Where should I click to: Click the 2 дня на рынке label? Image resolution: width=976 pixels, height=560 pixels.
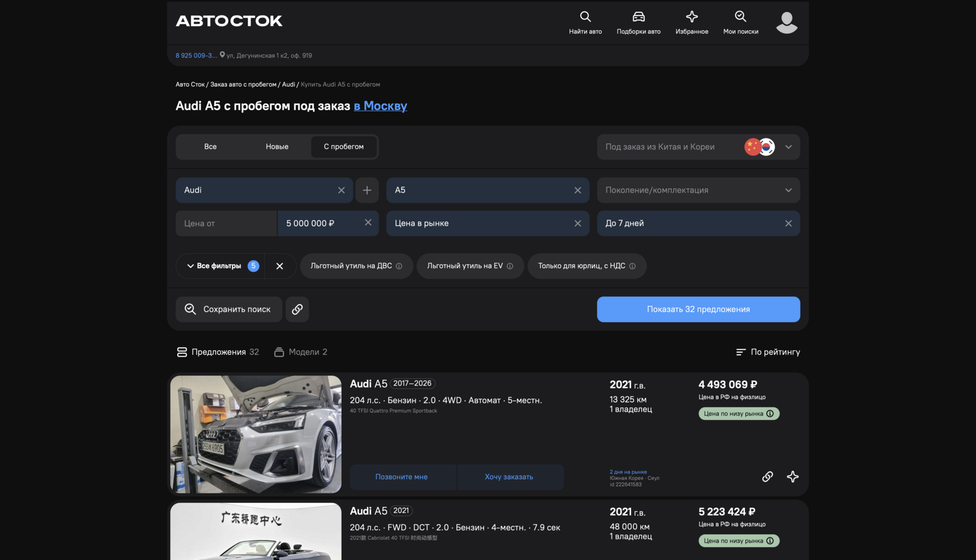click(628, 472)
